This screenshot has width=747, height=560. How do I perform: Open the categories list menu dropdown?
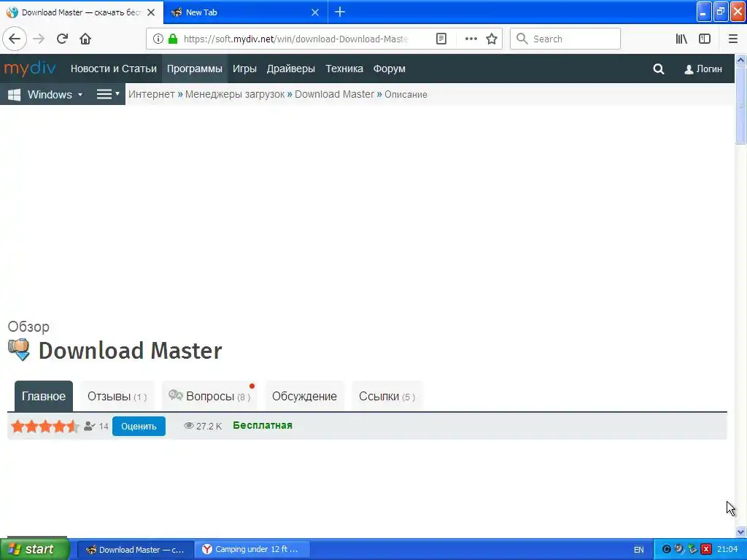(108, 94)
